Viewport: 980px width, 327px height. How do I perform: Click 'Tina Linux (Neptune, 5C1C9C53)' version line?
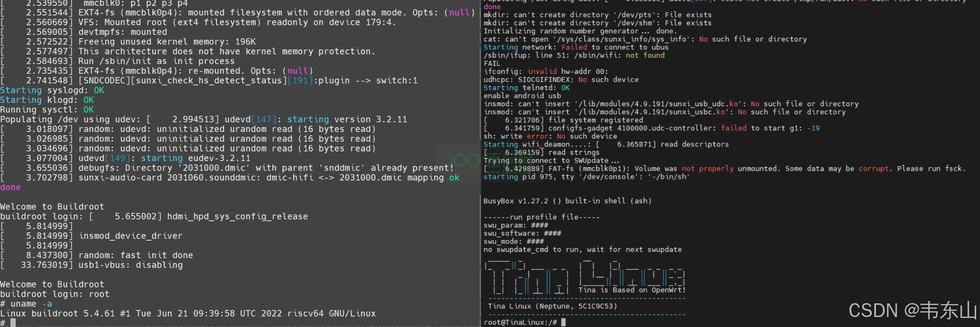click(x=552, y=306)
